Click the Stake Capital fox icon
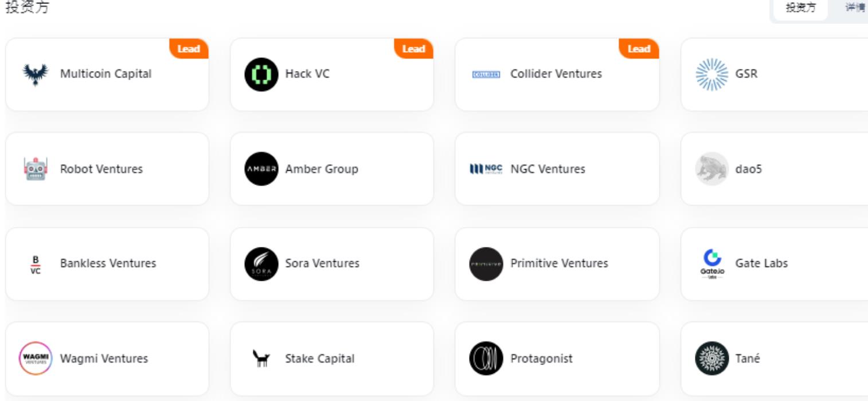 pyautogui.click(x=261, y=359)
